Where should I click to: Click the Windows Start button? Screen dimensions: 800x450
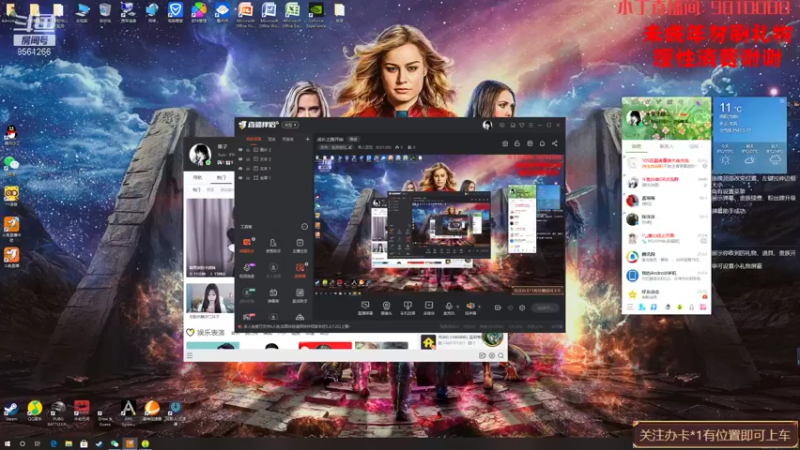pyautogui.click(x=7, y=444)
